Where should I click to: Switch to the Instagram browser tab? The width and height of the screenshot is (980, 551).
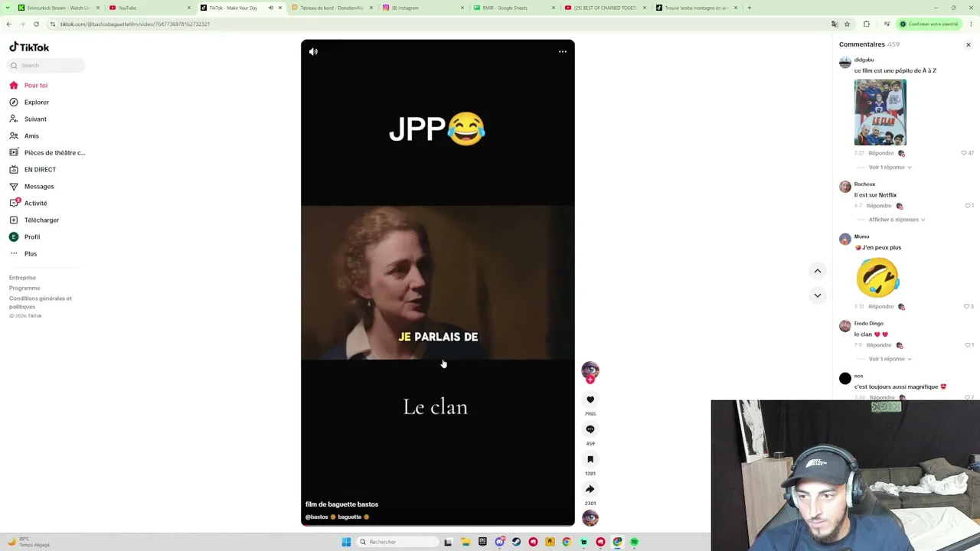(x=421, y=8)
